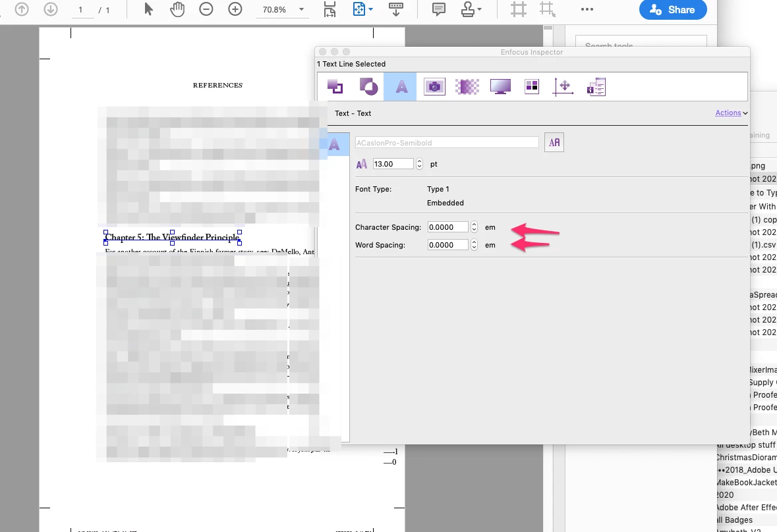Screen dimensions: 777x532
Task: Click the second crop marks tool icon
Action: click(547, 9)
